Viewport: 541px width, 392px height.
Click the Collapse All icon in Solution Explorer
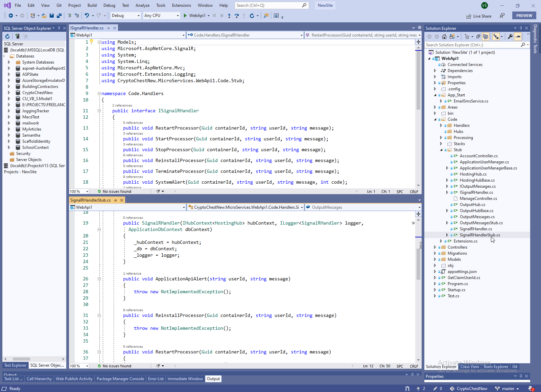pyautogui.click(x=478, y=37)
